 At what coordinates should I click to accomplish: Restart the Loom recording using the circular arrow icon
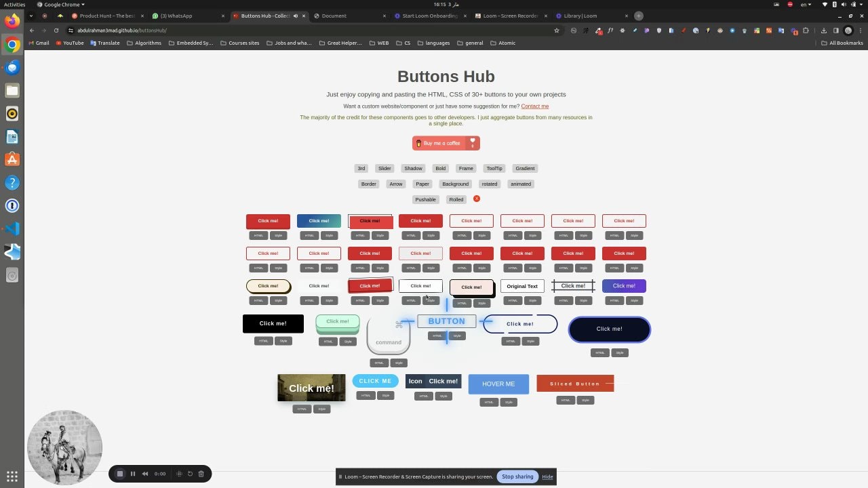point(190,473)
